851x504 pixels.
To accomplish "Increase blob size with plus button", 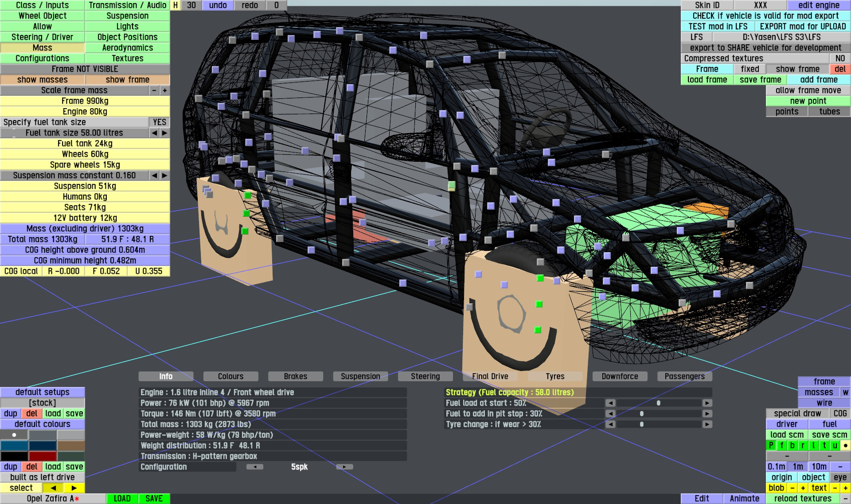I will (x=803, y=488).
